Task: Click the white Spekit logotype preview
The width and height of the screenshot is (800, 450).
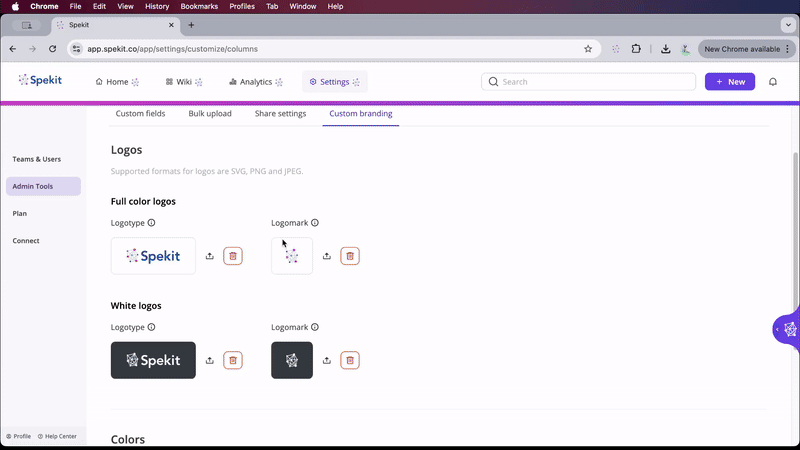Action: 153,360
